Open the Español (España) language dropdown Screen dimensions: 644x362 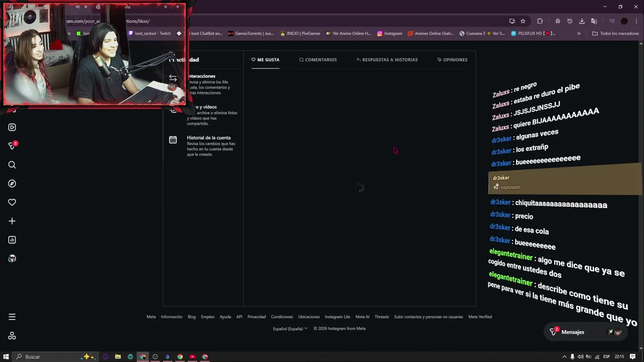[x=290, y=328]
